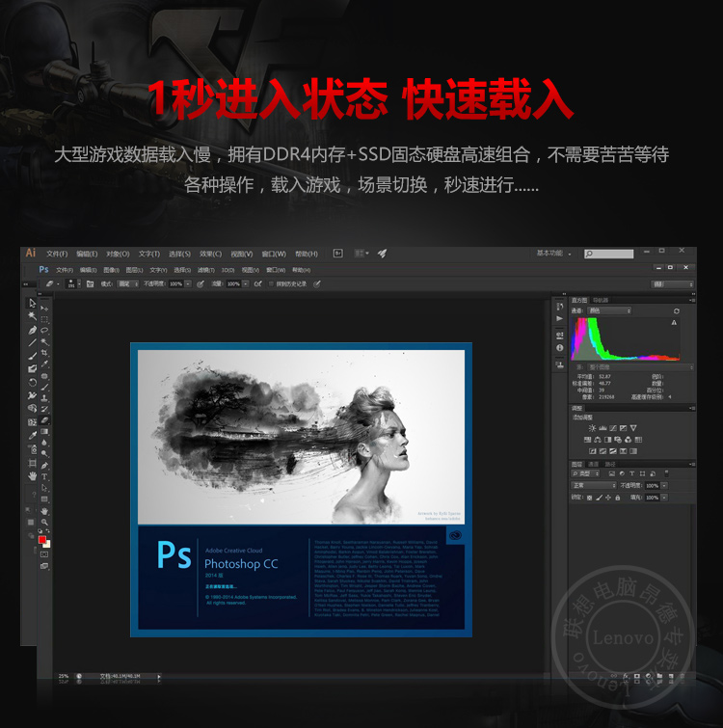Open the Photoshop 3D(D) menu
The height and width of the screenshot is (728, 723).
pos(228,270)
